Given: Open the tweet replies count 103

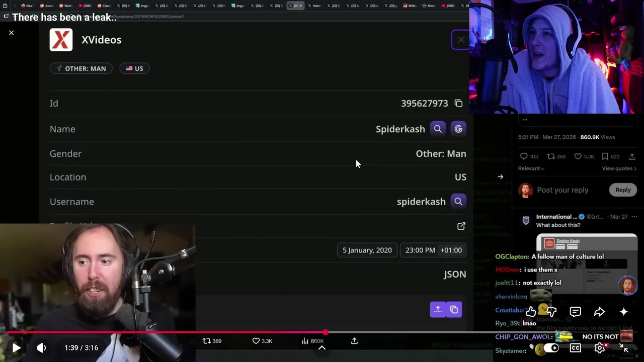Looking at the screenshot, I should click(x=529, y=156).
